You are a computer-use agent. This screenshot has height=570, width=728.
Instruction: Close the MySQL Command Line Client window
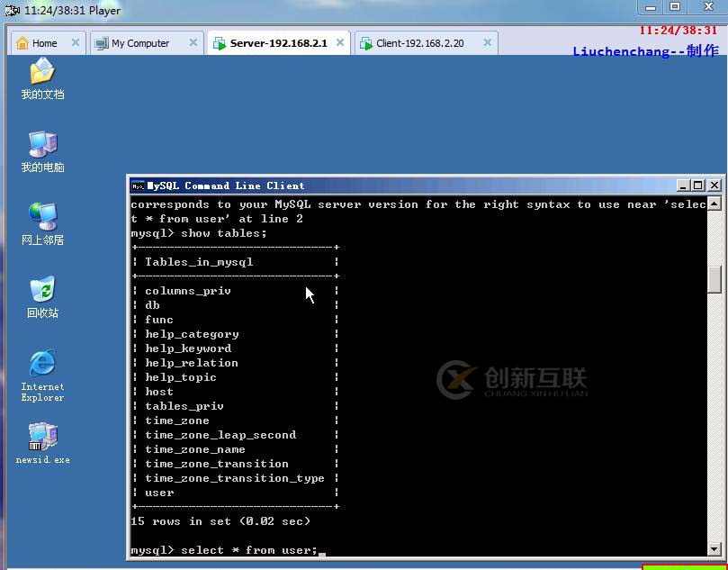(x=715, y=185)
